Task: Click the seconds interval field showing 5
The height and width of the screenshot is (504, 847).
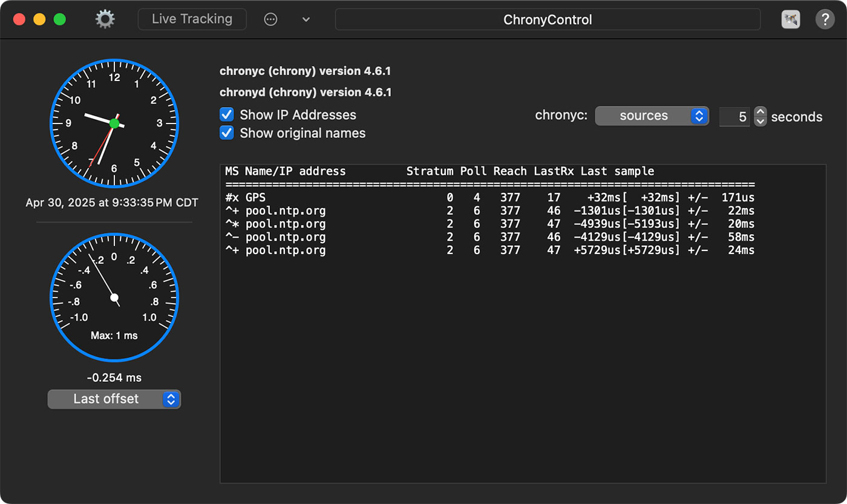Action: 735,116
